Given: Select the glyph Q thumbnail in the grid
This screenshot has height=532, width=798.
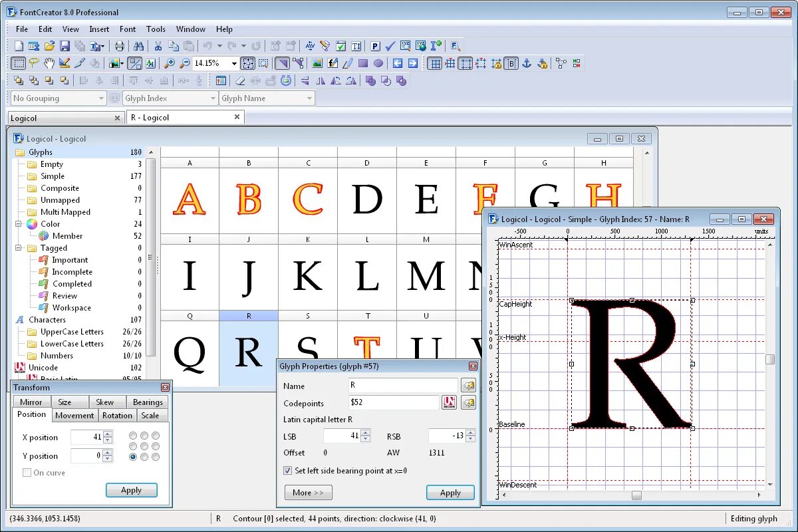Looking at the screenshot, I should [190, 353].
